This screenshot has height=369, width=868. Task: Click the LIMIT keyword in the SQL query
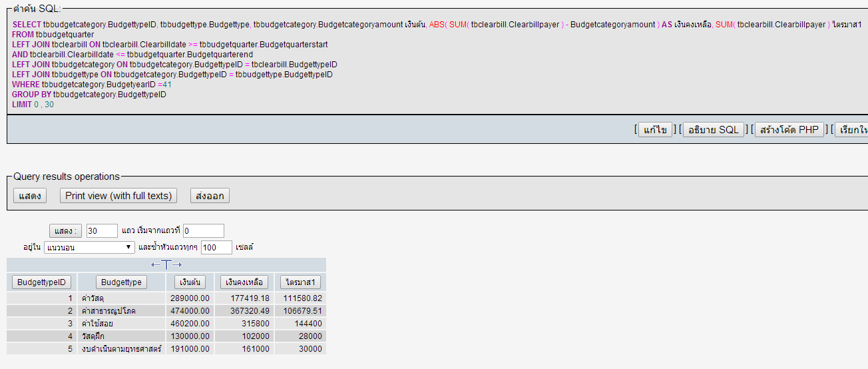pos(22,105)
